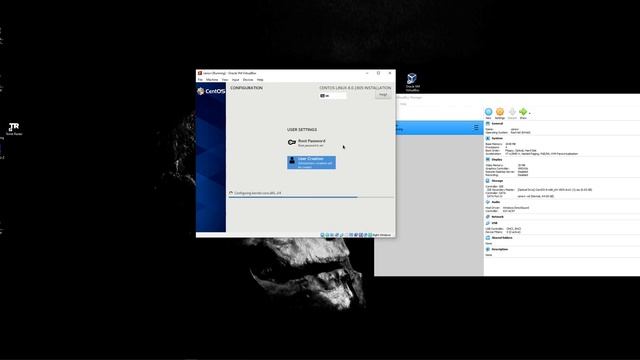The width and height of the screenshot is (640, 360).
Task: Click the 'Configuring kernel-core' status text
Action: point(258,193)
